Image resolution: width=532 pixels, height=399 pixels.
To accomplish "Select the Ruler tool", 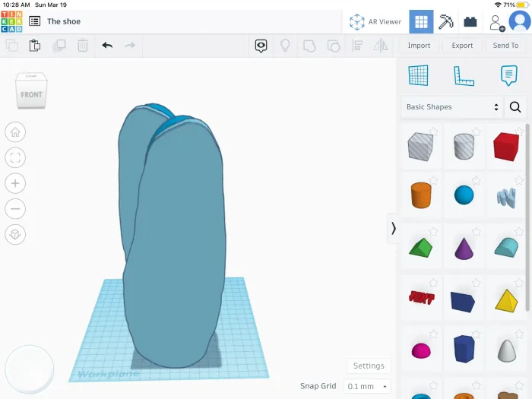I will (x=464, y=76).
